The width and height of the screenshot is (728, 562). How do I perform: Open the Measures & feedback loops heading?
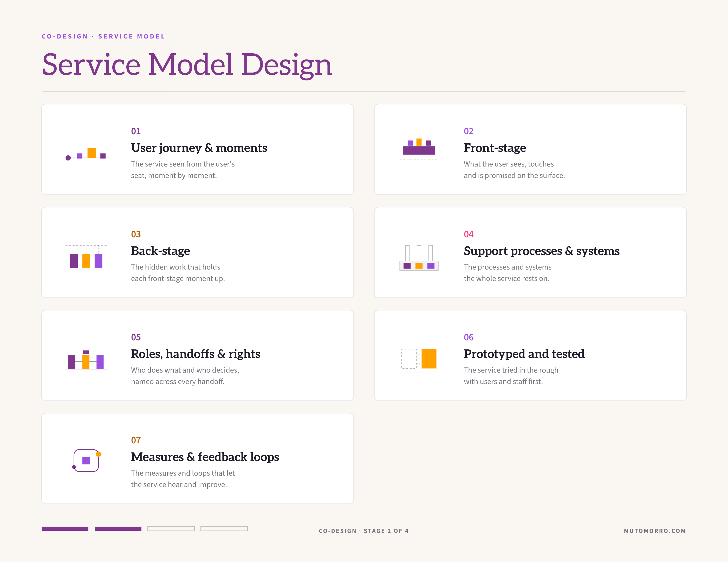point(205,457)
